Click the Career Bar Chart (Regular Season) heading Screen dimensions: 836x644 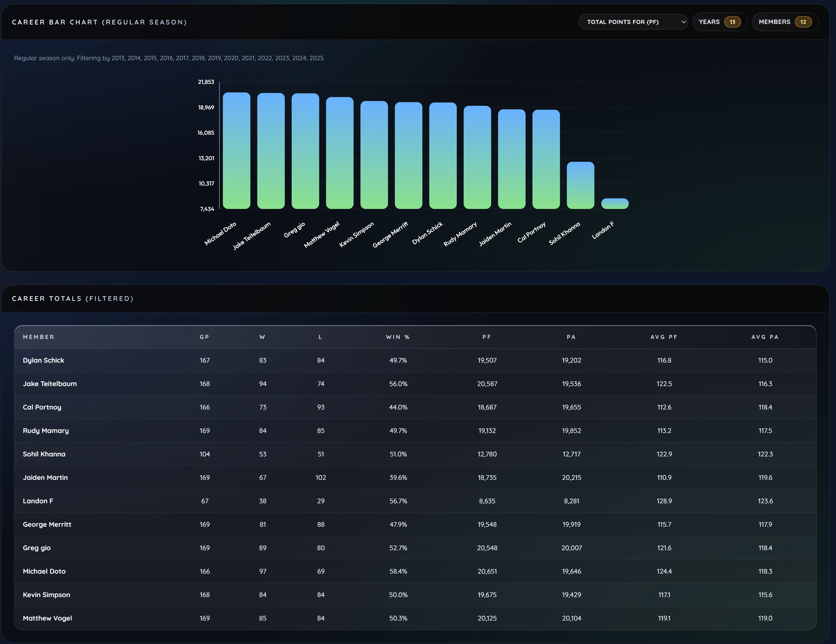click(100, 22)
